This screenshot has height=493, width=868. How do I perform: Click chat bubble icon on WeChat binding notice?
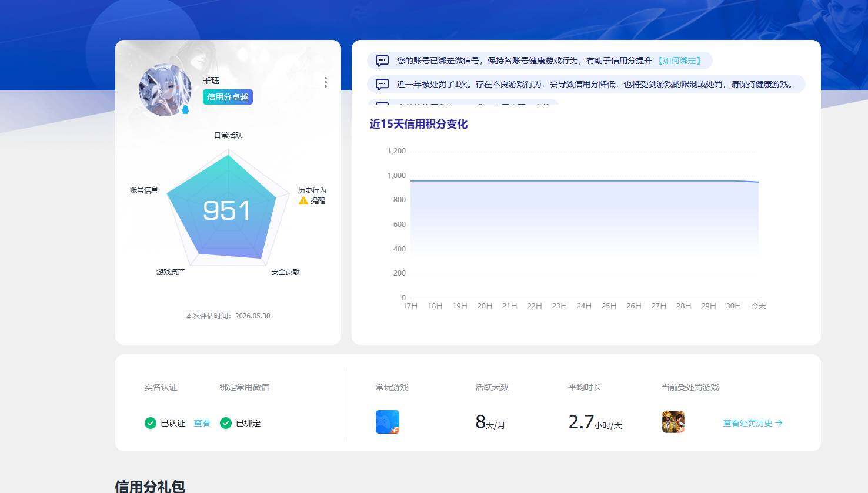382,61
